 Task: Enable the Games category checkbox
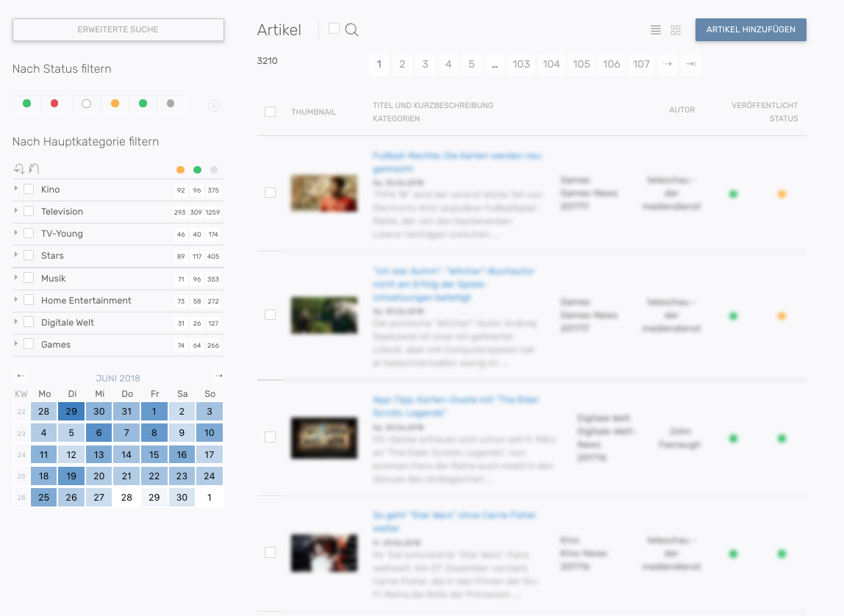point(29,344)
